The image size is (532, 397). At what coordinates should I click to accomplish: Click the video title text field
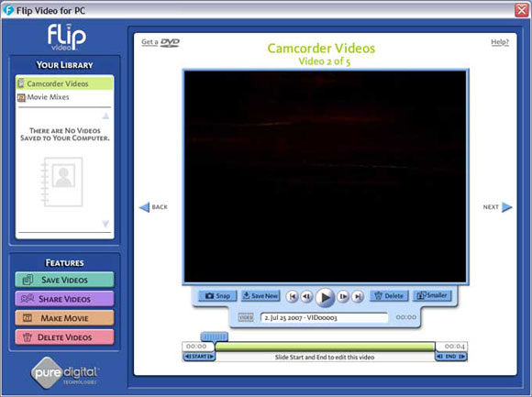click(324, 317)
